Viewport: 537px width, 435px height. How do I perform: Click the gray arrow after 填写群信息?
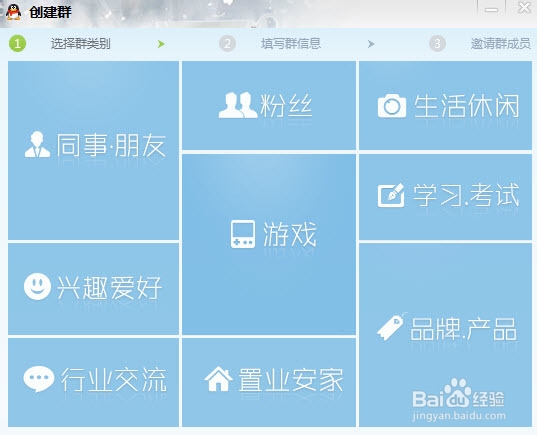click(371, 44)
